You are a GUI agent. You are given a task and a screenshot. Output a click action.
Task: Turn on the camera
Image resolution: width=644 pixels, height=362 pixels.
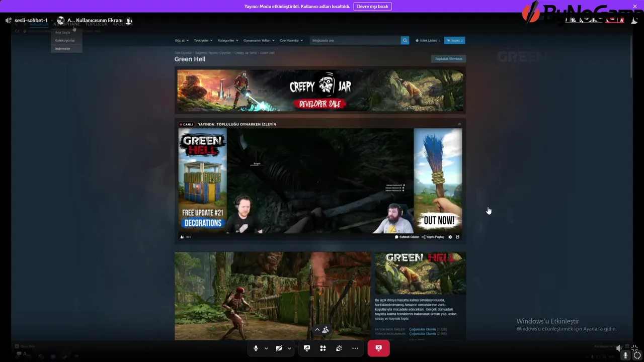(x=279, y=348)
